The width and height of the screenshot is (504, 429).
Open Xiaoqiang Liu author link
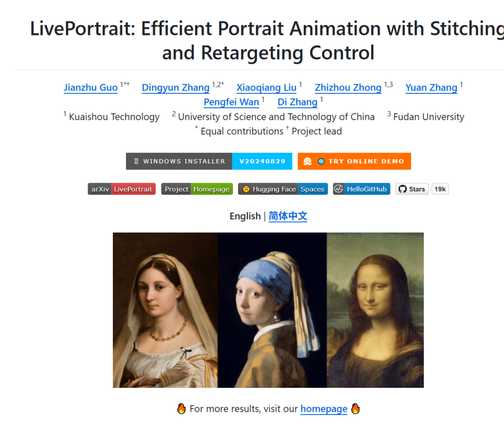pos(266,87)
